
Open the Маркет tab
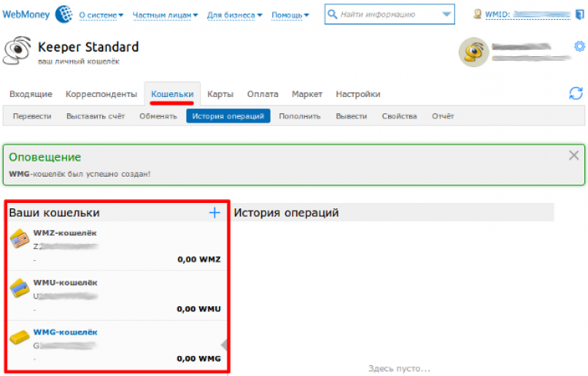tap(307, 94)
